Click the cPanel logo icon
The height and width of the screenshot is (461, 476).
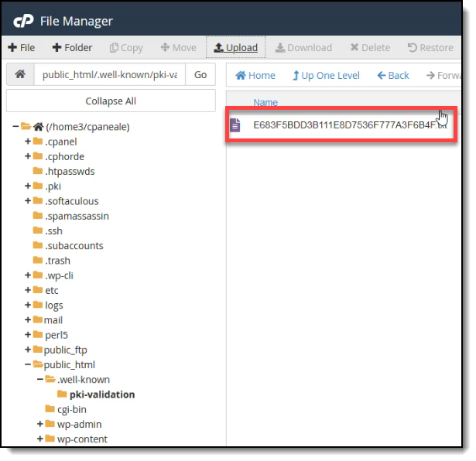coord(24,21)
